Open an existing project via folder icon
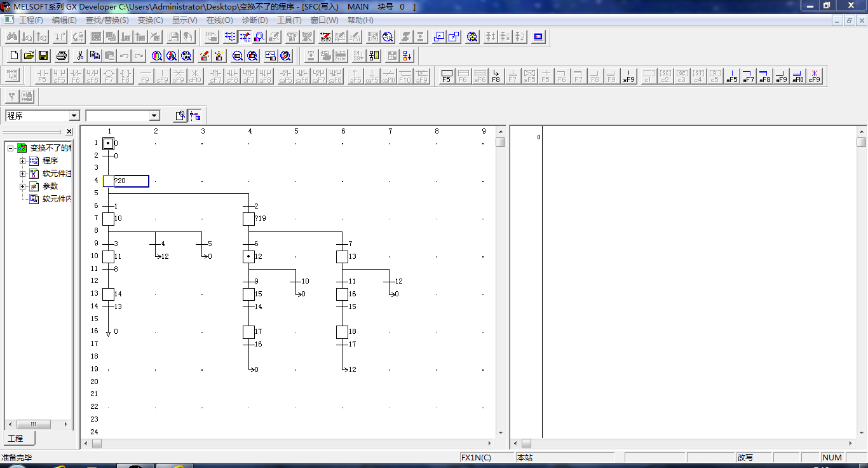The height and width of the screenshot is (468, 868). 29,56
